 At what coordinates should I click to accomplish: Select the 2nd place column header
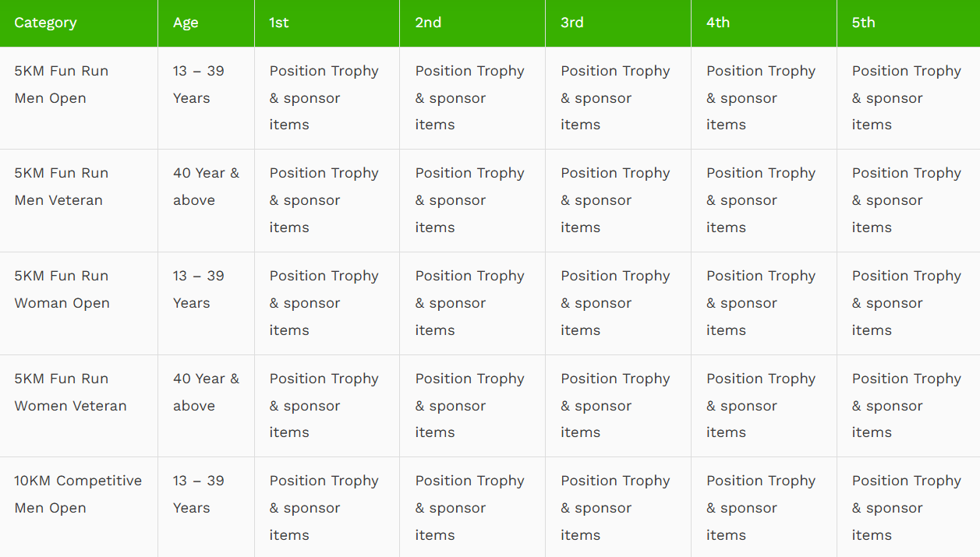coord(428,23)
